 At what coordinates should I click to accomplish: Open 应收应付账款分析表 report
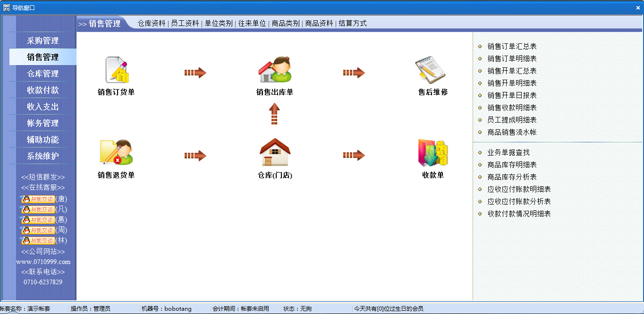pyautogui.click(x=519, y=201)
